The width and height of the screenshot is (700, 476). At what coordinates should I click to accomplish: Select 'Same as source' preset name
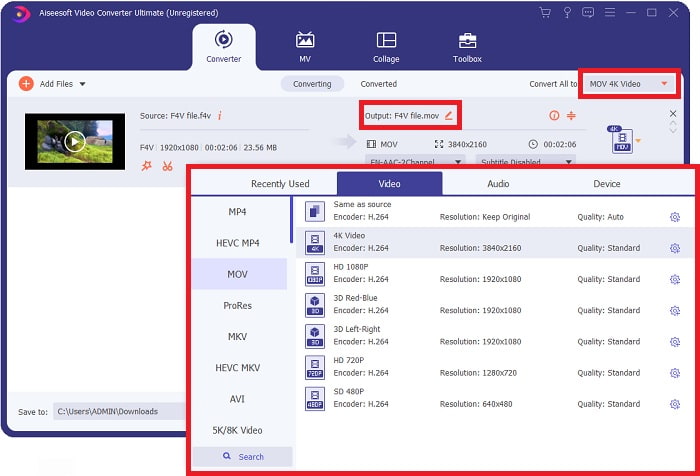click(x=362, y=204)
